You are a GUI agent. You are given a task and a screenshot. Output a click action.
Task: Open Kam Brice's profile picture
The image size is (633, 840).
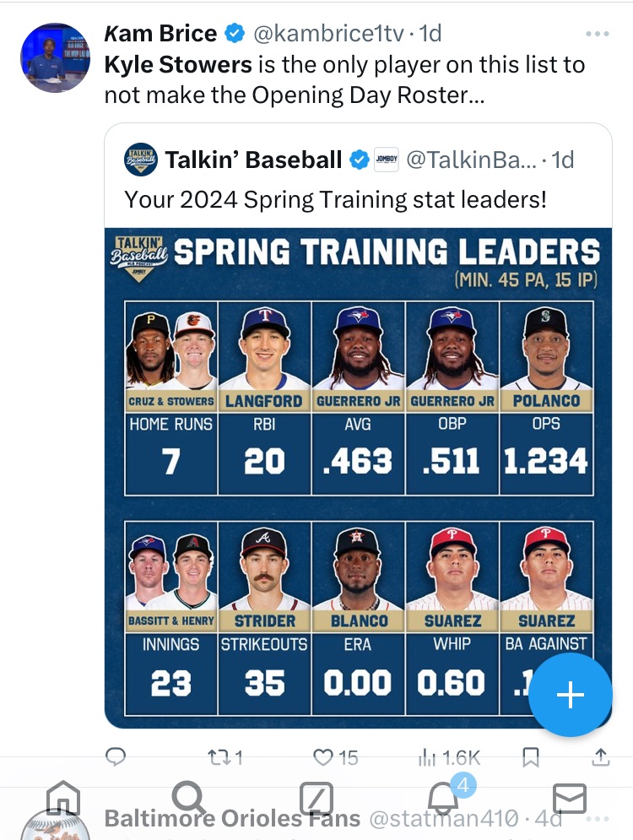(x=55, y=57)
